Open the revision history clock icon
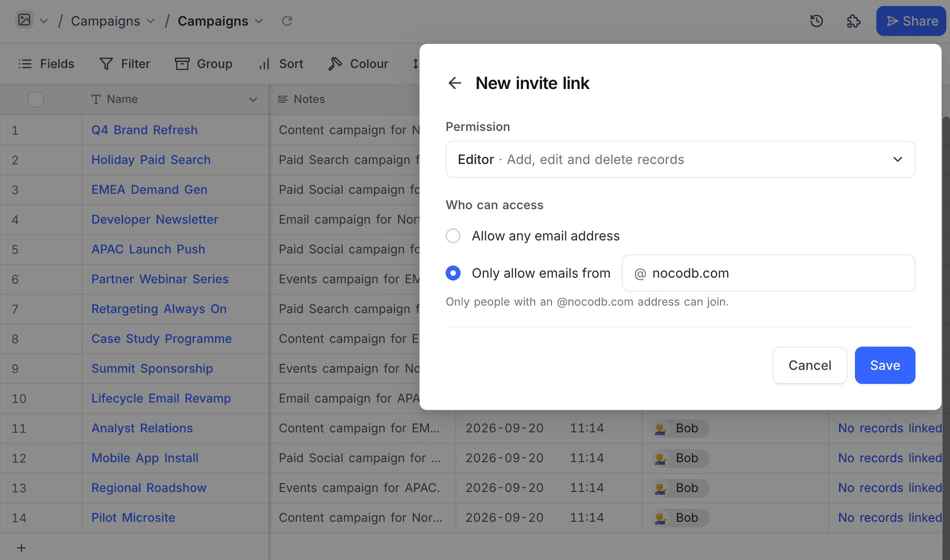 (817, 21)
